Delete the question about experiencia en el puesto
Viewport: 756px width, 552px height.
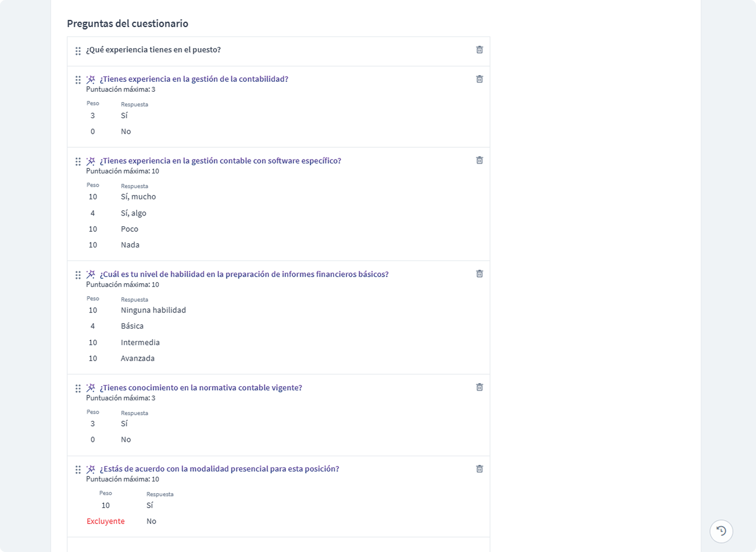479,50
